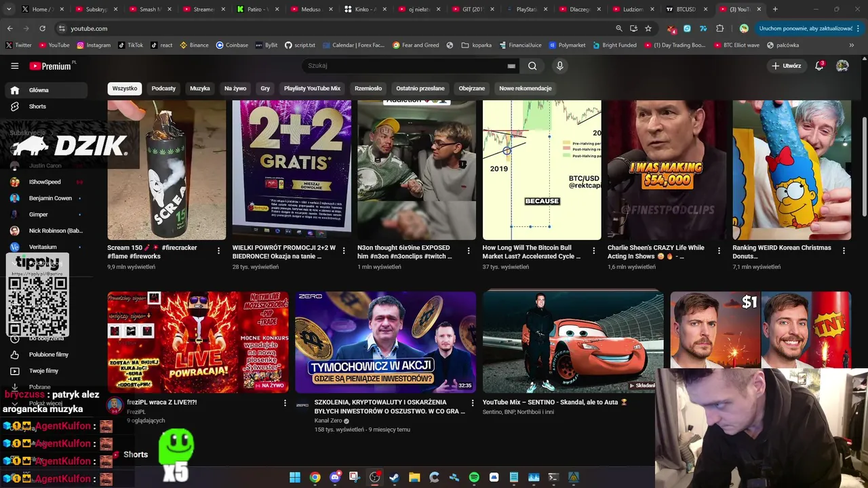Select the Podcasty filter chip
This screenshot has height=488, width=868.
coord(163,88)
